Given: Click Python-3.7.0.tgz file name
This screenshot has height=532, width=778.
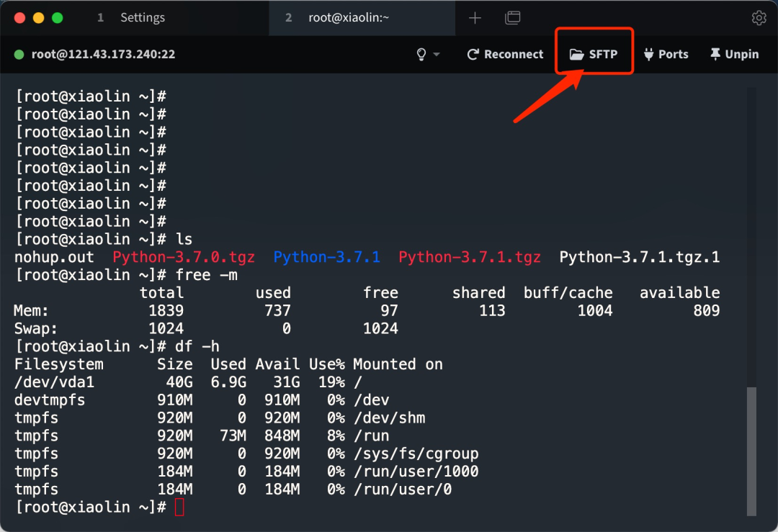Looking at the screenshot, I should point(184,257).
